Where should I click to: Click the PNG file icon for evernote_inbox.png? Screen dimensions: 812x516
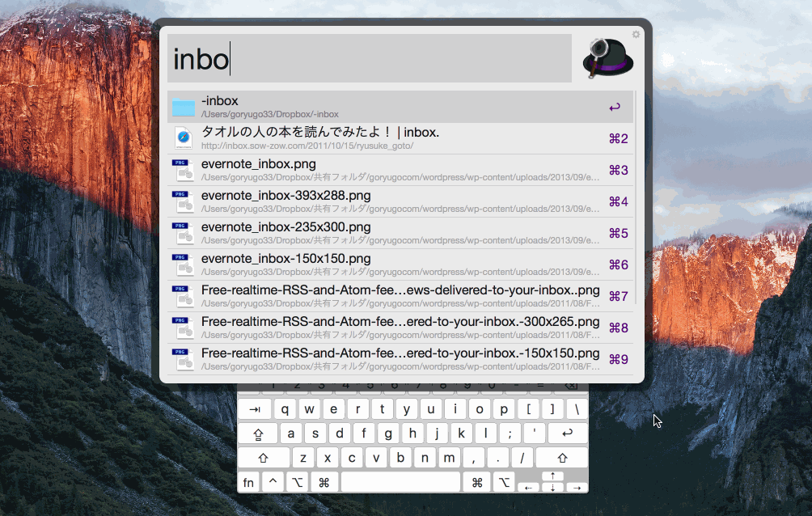pyautogui.click(x=184, y=170)
